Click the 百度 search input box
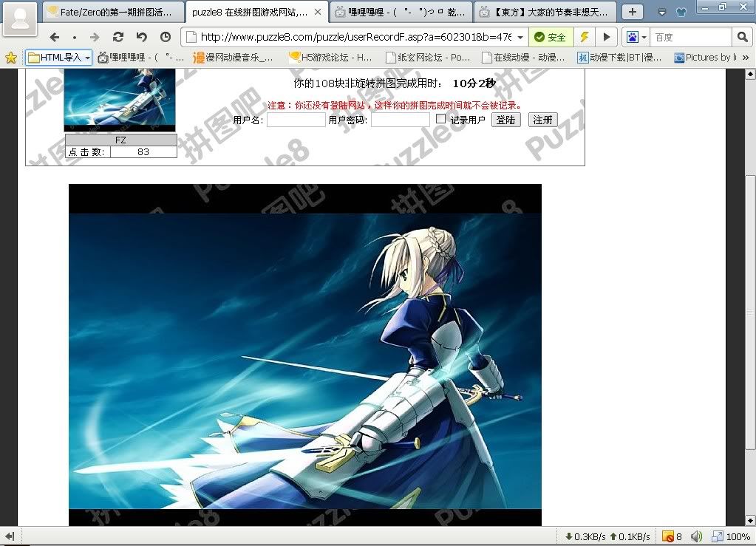 (692, 37)
